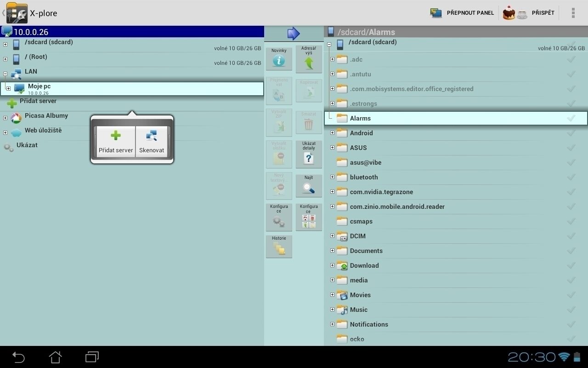Viewport: 588px width, 368px height.
Task: Open the Historie button
Action: tap(279, 246)
